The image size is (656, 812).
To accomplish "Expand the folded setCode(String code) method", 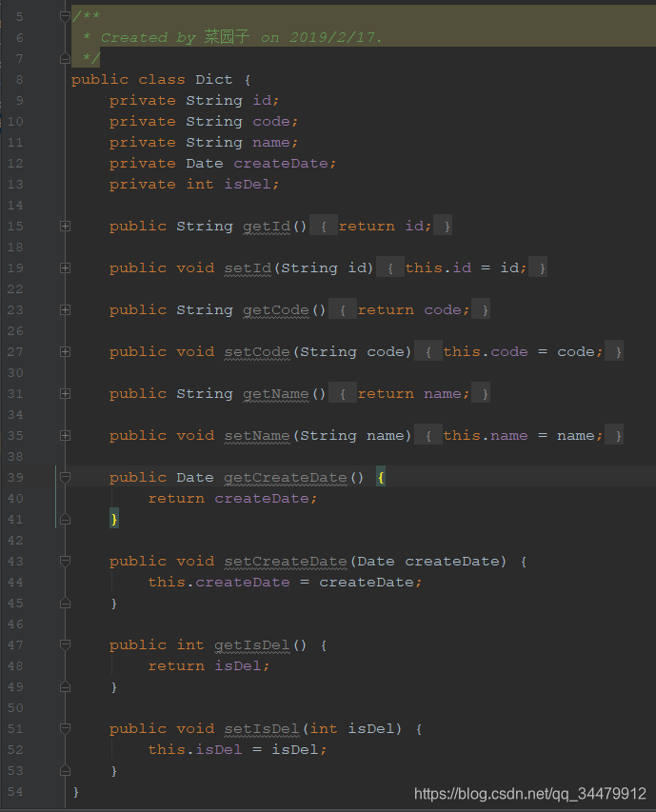I will (66, 352).
